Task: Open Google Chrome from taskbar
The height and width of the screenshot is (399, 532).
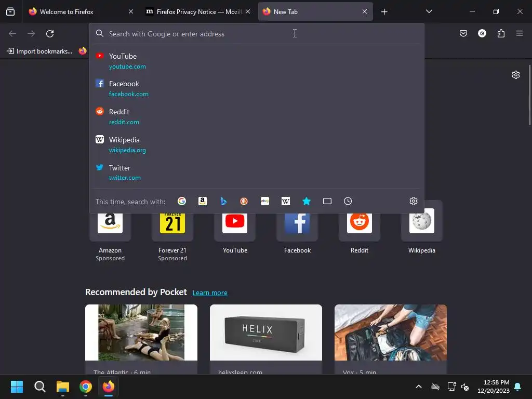Action: point(86,387)
